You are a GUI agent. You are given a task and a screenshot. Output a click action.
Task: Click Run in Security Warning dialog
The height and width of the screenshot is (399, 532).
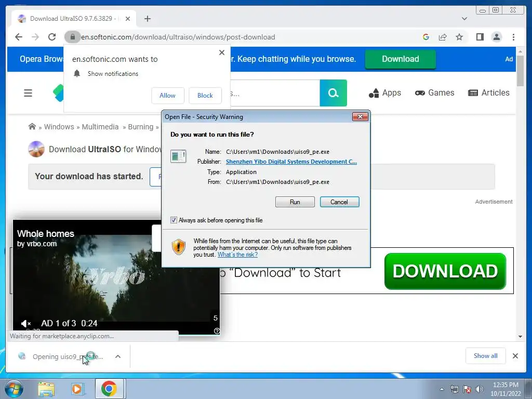(x=295, y=202)
